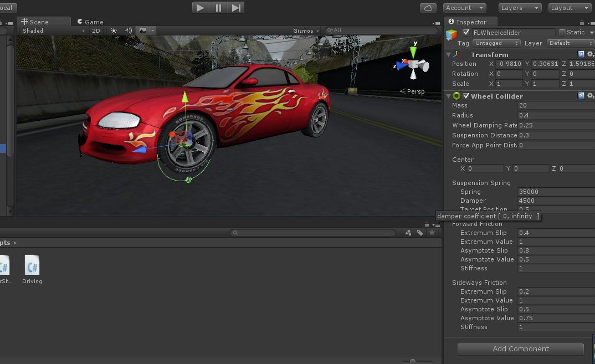Open the Layers dropdown
The width and height of the screenshot is (595, 364).
click(520, 8)
